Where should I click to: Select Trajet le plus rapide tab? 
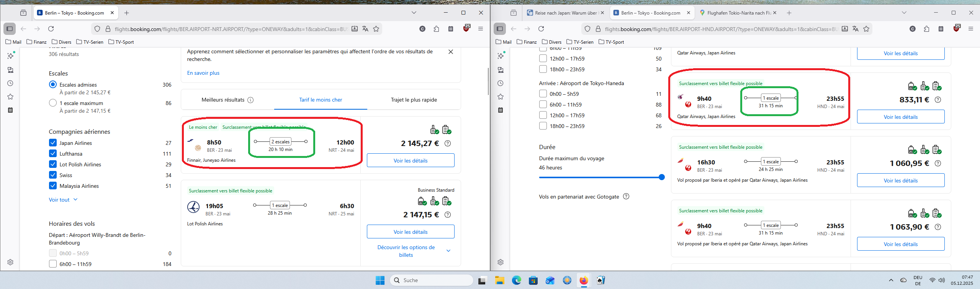coord(414,100)
